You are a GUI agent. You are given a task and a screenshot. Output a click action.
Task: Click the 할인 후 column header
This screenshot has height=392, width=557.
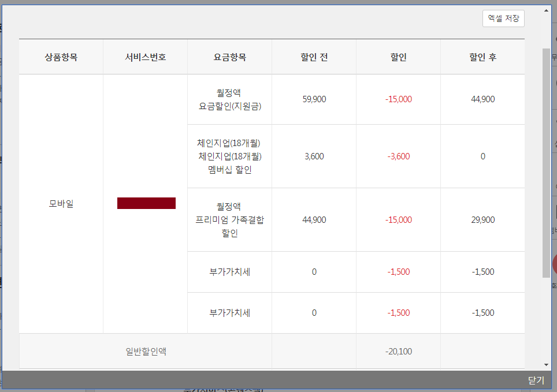pyautogui.click(x=482, y=57)
